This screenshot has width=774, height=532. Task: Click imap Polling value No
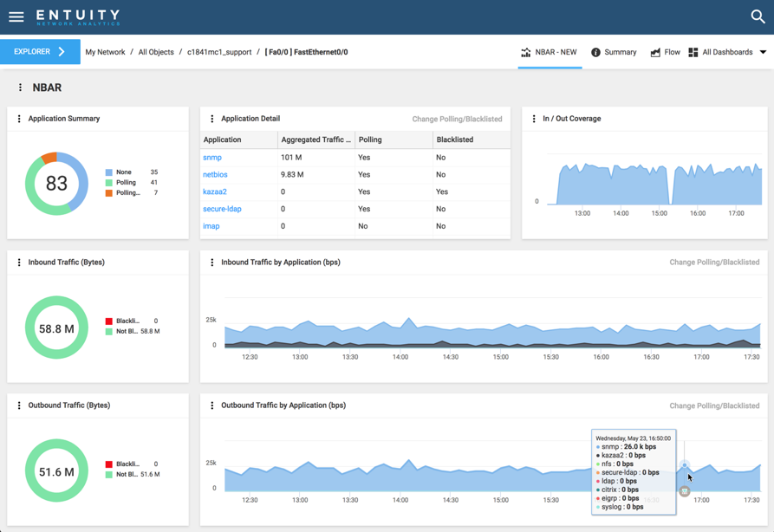point(363,226)
